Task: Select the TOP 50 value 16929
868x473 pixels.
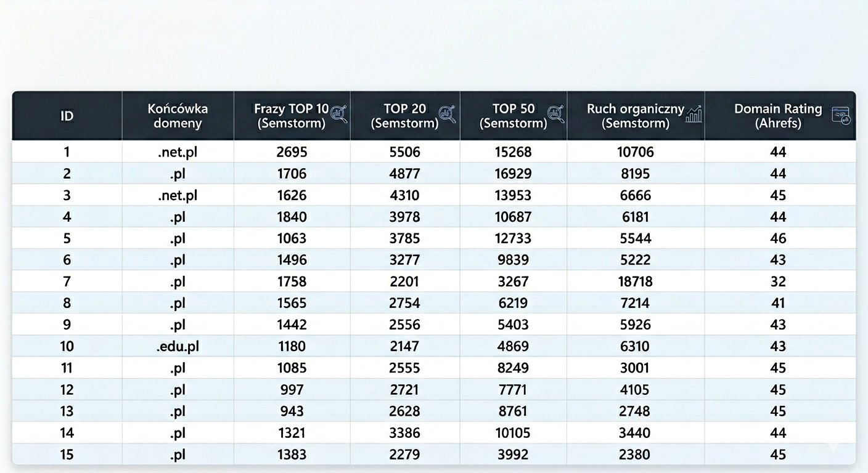Action: [513, 174]
